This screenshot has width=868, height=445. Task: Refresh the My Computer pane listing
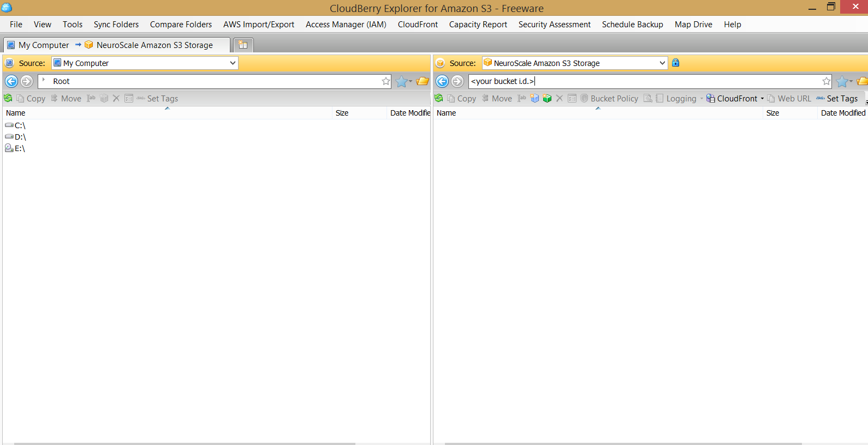[8, 98]
